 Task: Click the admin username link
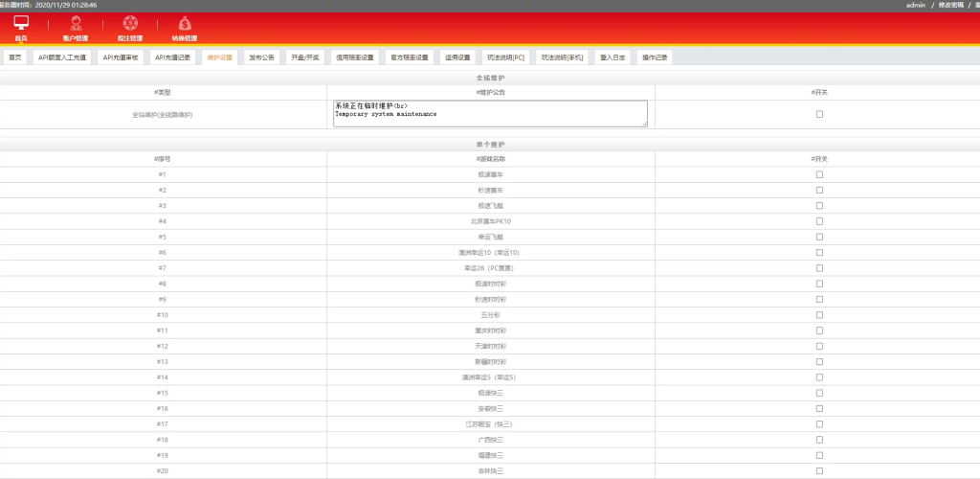(915, 5)
